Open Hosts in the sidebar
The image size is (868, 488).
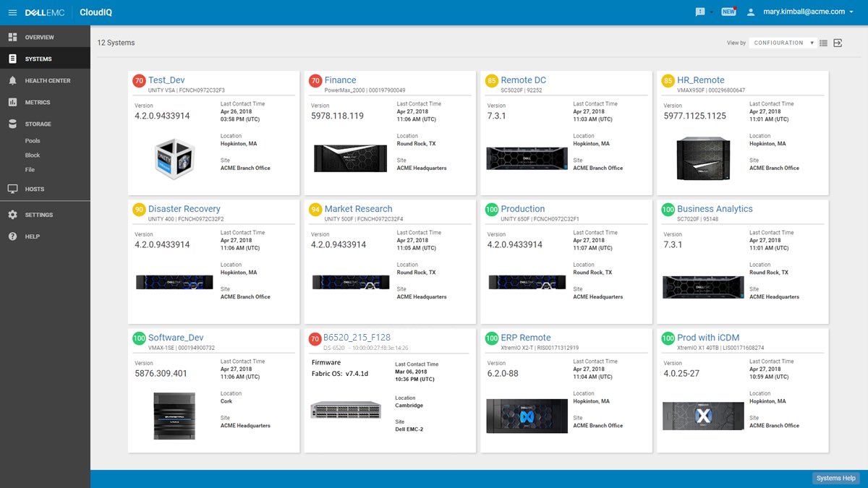(45, 189)
